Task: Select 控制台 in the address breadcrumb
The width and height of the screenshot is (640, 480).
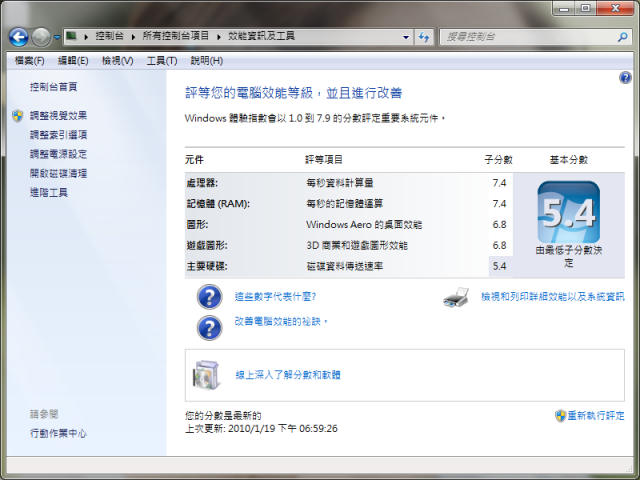Action: tap(109, 36)
